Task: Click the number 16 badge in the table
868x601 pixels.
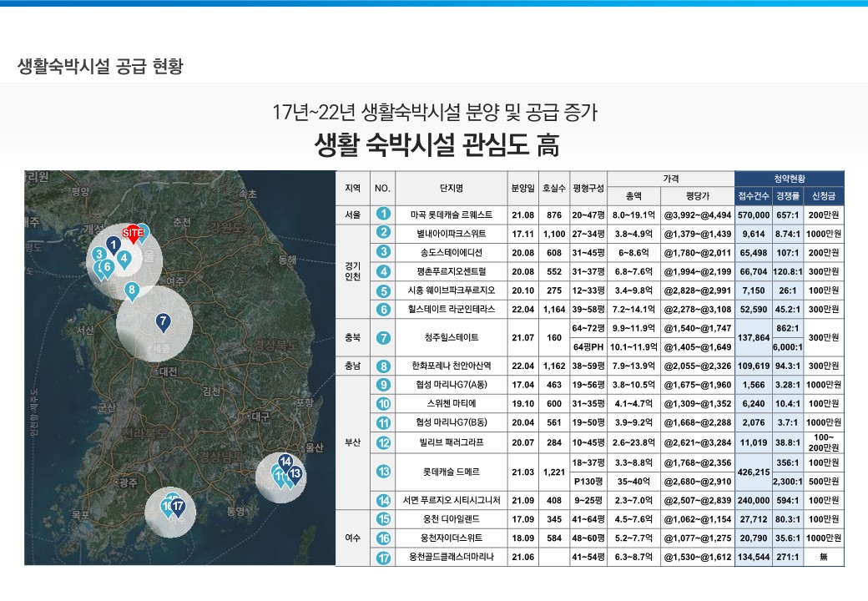Action: [384, 538]
